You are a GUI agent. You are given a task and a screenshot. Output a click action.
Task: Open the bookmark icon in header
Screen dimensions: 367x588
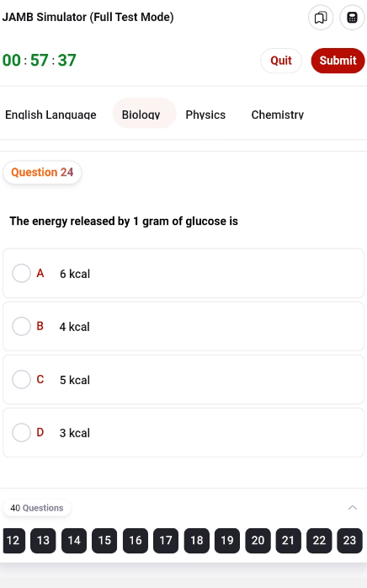coord(321,17)
